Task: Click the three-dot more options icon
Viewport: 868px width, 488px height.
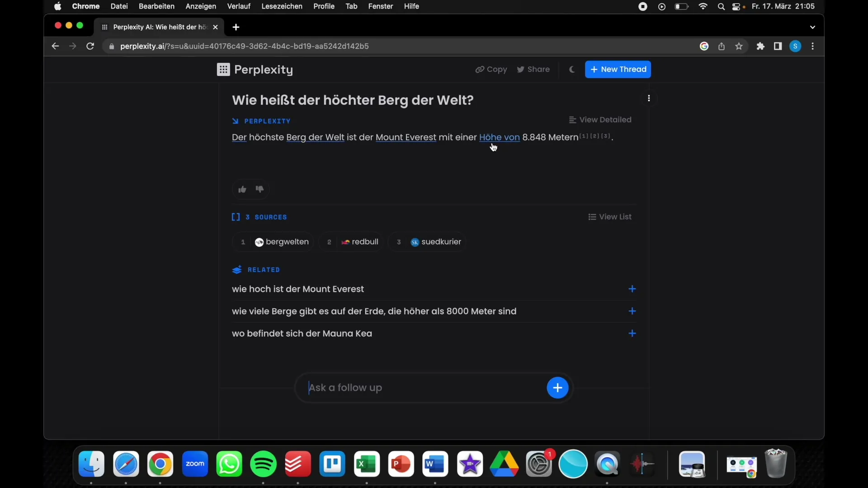Action: click(649, 99)
